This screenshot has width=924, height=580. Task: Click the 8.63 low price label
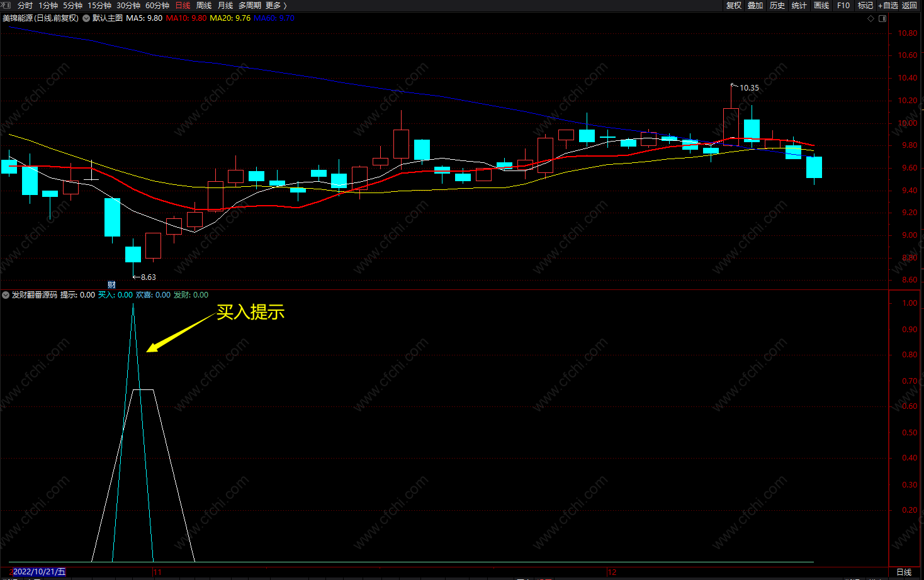pyautogui.click(x=149, y=277)
